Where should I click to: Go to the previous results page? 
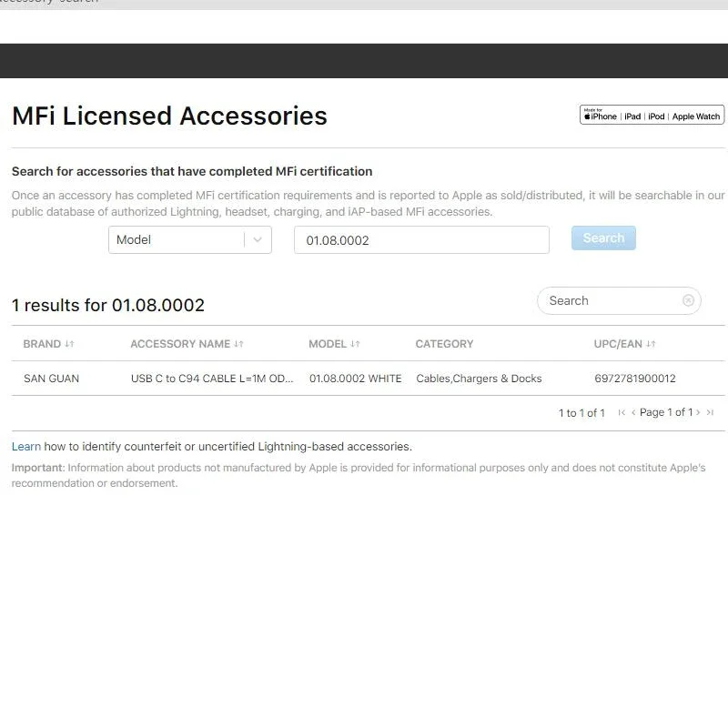[x=633, y=412]
